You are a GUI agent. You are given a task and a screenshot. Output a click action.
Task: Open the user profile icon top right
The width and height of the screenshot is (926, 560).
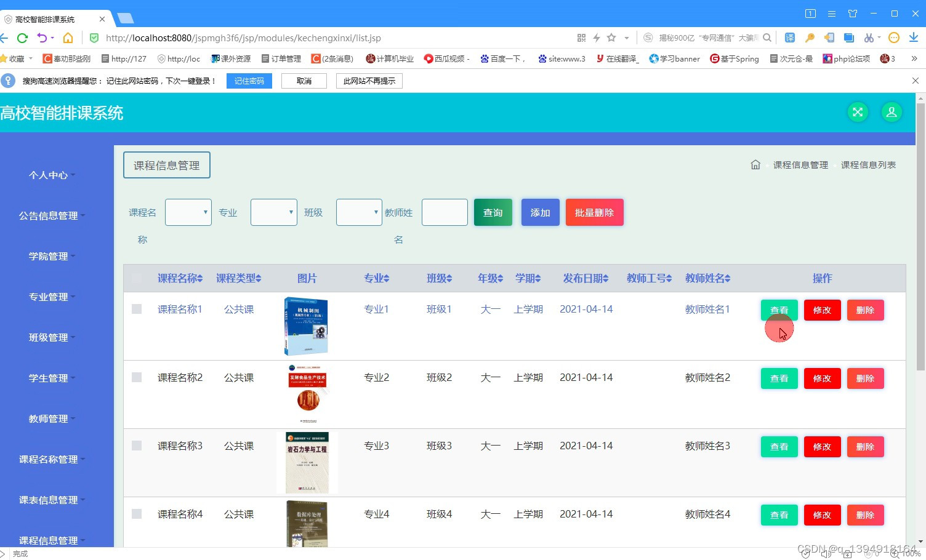coord(892,112)
